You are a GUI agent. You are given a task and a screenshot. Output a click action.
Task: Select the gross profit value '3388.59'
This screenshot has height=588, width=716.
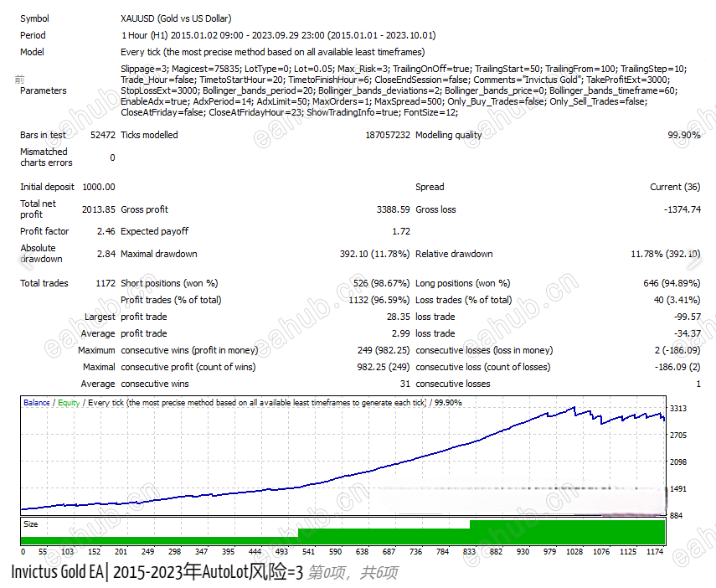[393, 209]
